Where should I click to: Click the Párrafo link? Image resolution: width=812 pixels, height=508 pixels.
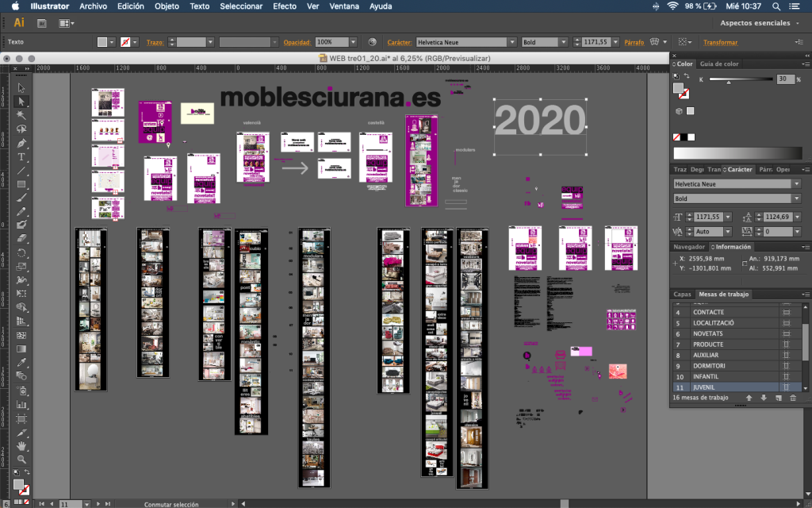pyautogui.click(x=634, y=42)
